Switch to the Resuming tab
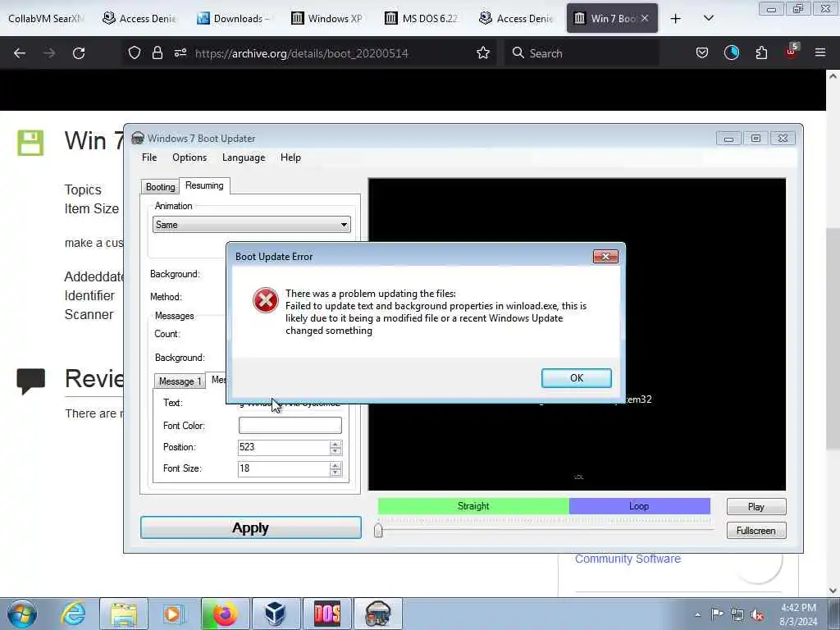The width and height of the screenshot is (840, 630). click(x=204, y=185)
